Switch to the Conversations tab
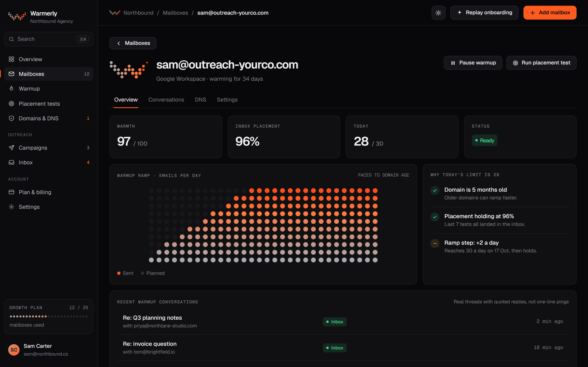The width and height of the screenshot is (588, 367). [166, 100]
